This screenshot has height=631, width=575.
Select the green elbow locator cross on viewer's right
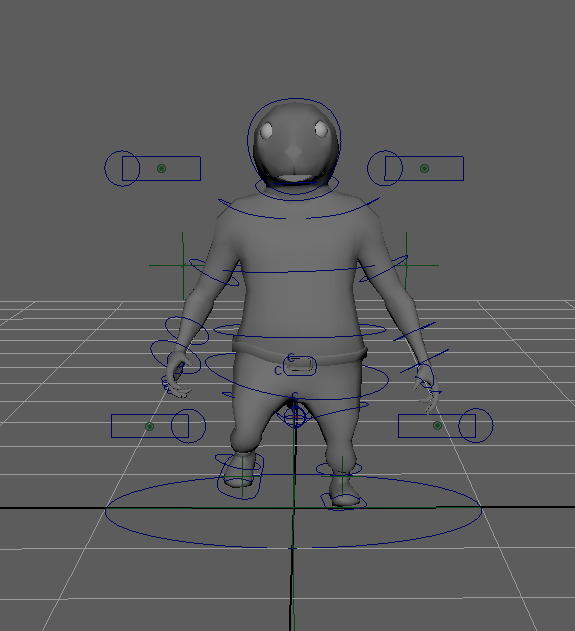click(x=406, y=266)
